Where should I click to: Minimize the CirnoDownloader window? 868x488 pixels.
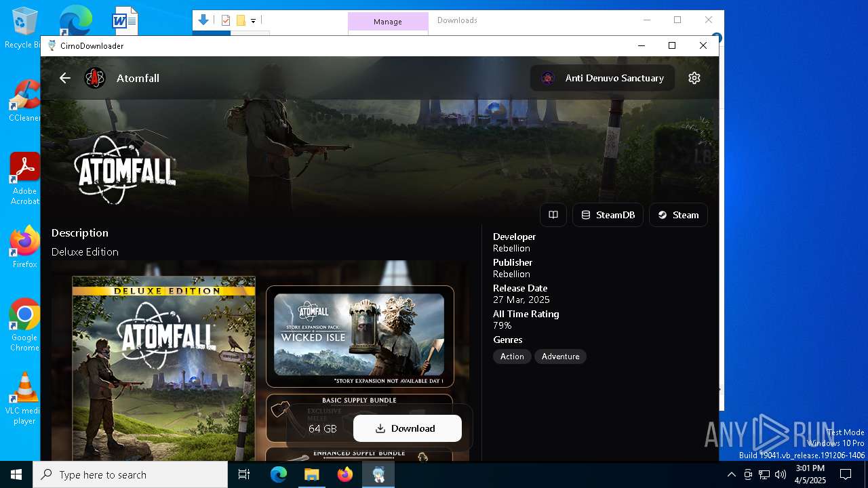(x=642, y=45)
